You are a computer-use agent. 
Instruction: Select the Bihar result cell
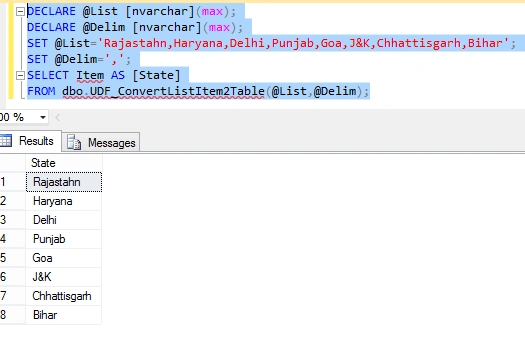pyautogui.click(x=64, y=315)
